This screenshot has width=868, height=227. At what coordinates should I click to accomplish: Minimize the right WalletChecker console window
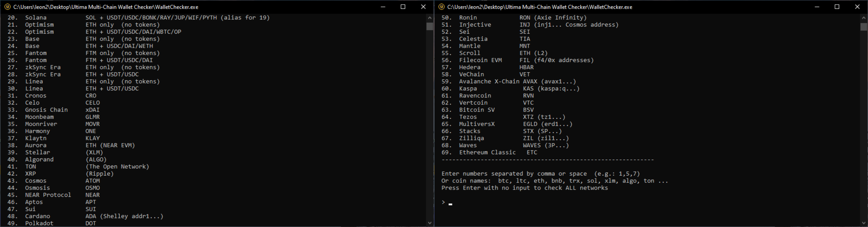[817, 7]
